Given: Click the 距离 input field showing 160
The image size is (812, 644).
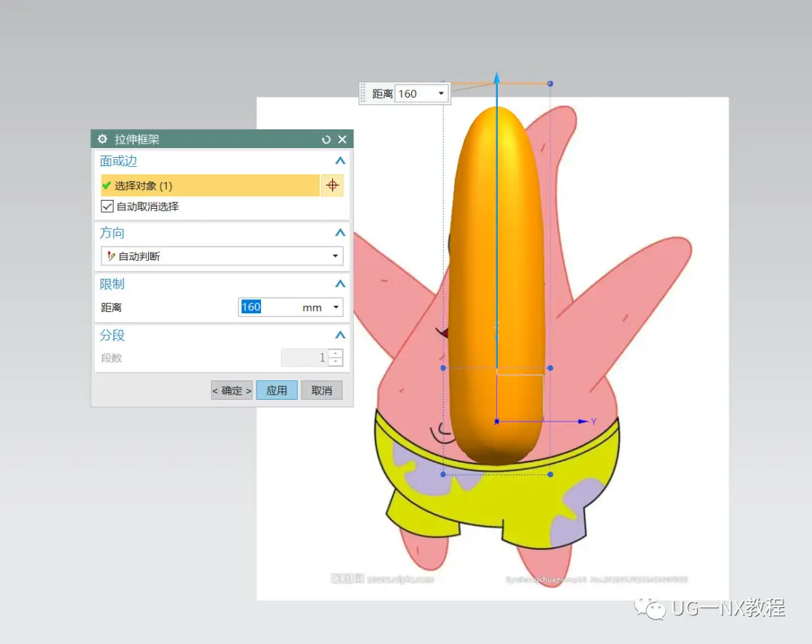Looking at the screenshot, I should (283, 307).
